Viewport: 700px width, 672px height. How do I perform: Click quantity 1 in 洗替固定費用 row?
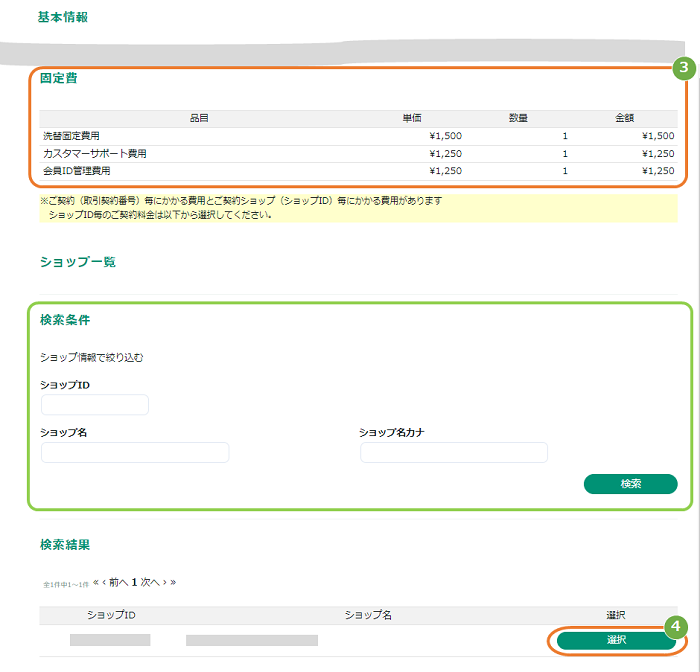pos(565,136)
